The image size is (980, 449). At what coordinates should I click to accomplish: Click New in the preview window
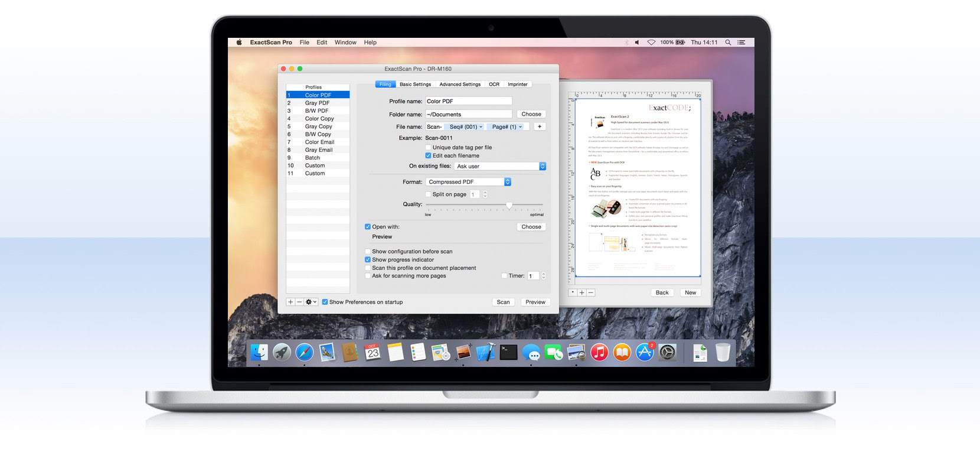pyautogui.click(x=690, y=292)
